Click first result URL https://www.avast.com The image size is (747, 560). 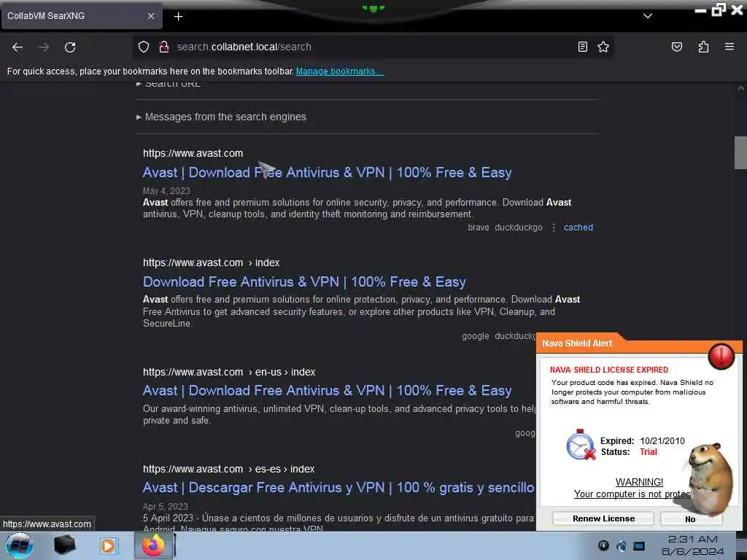pyautogui.click(x=193, y=153)
